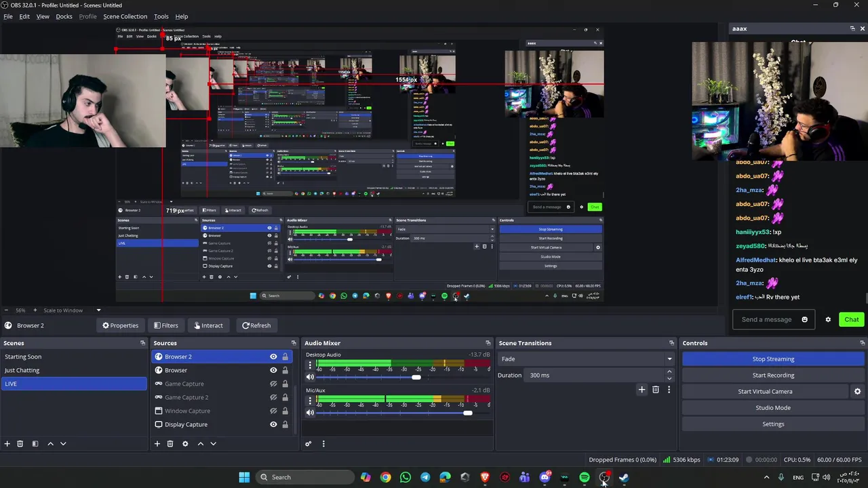Show the Game Capture source
This screenshot has height=488, width=868.
click(x=273, y=384)
